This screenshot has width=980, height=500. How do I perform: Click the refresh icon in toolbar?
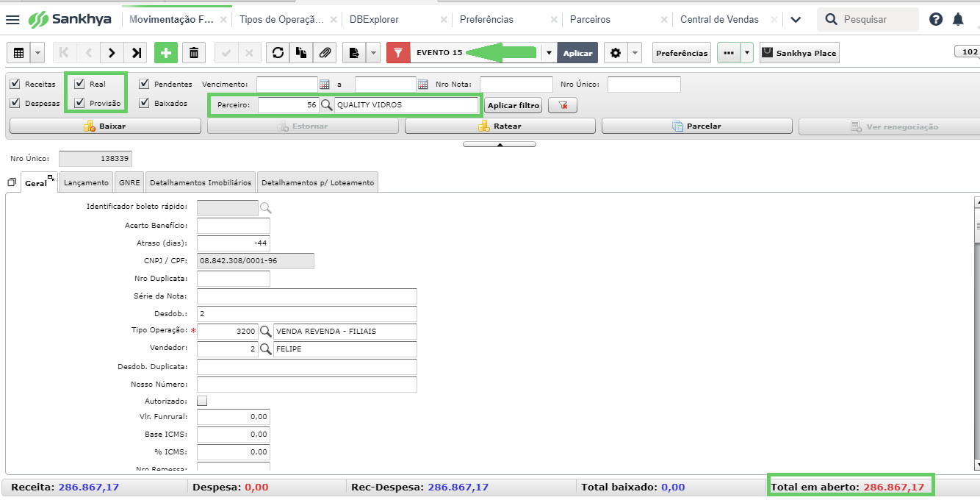tap(278, 53)
